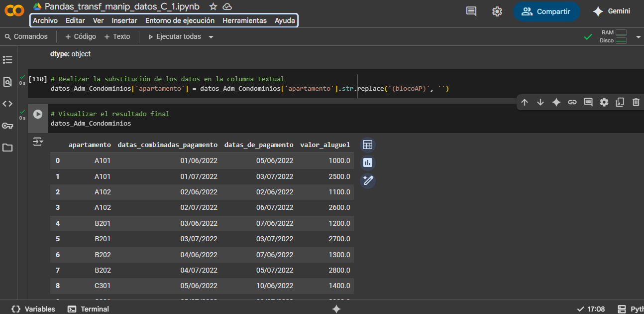Viewport: 644px width, 314px height.
Task: Open the Comandos search palette
Action: (x=26, y=36)
